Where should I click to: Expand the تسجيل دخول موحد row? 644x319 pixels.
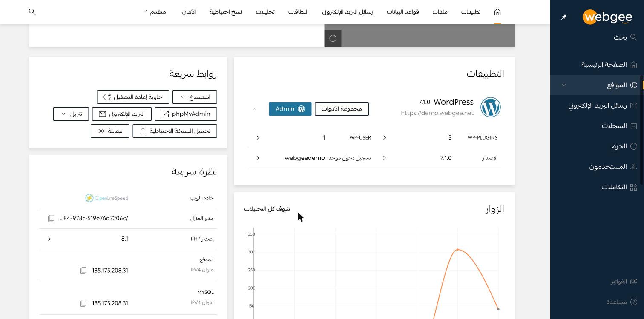258,158
